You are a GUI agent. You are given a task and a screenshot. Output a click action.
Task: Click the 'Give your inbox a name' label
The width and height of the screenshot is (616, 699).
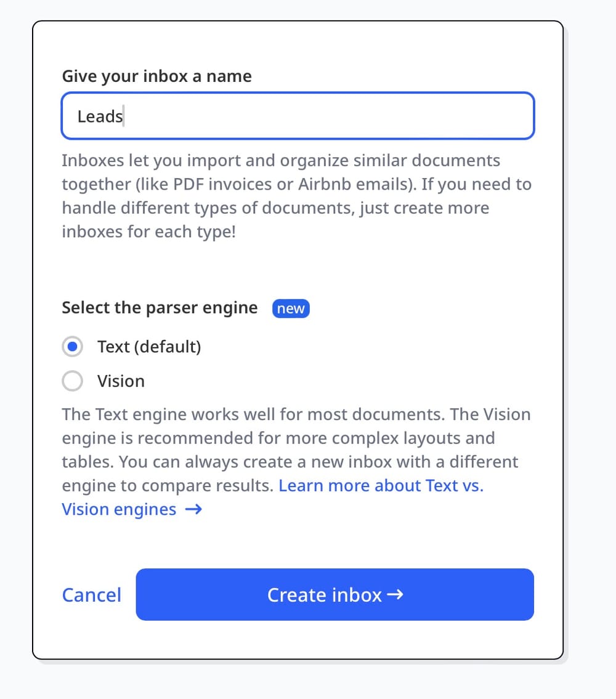[x=156, y=76]
